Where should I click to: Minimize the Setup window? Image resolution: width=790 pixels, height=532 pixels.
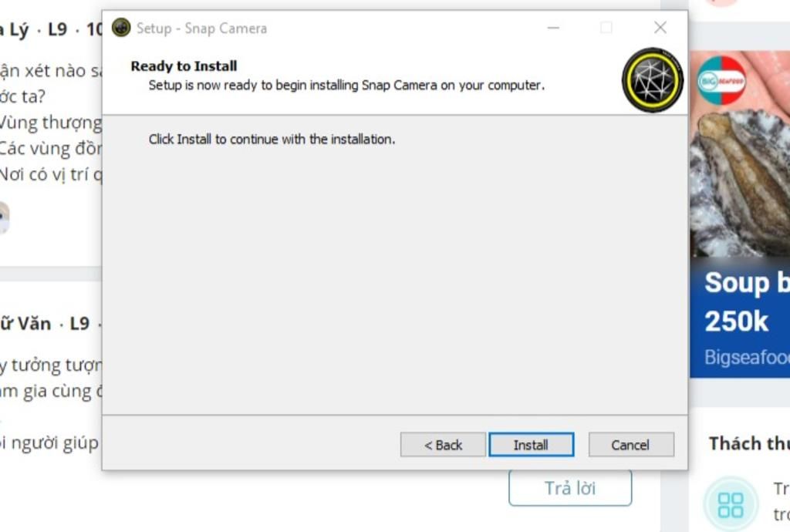pyautogui.click(x=553, y=28)
